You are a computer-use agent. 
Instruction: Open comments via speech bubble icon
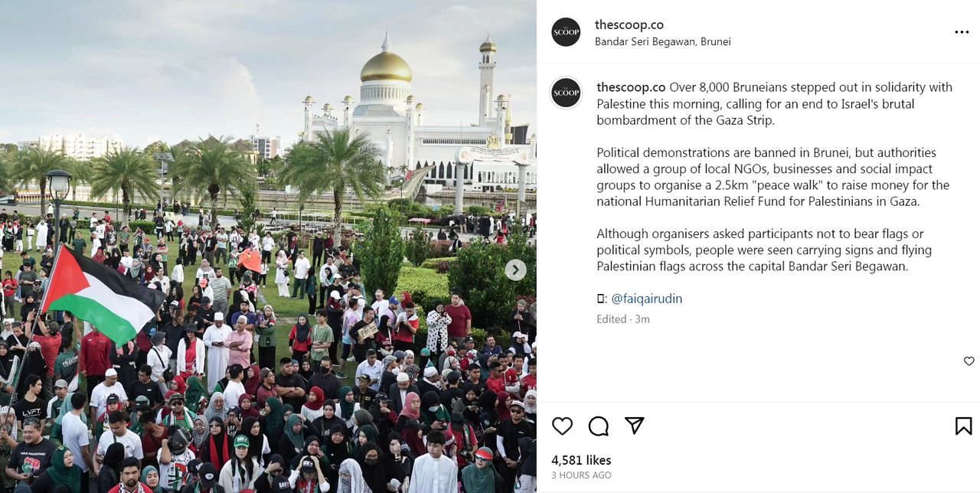tap(599, 426)
